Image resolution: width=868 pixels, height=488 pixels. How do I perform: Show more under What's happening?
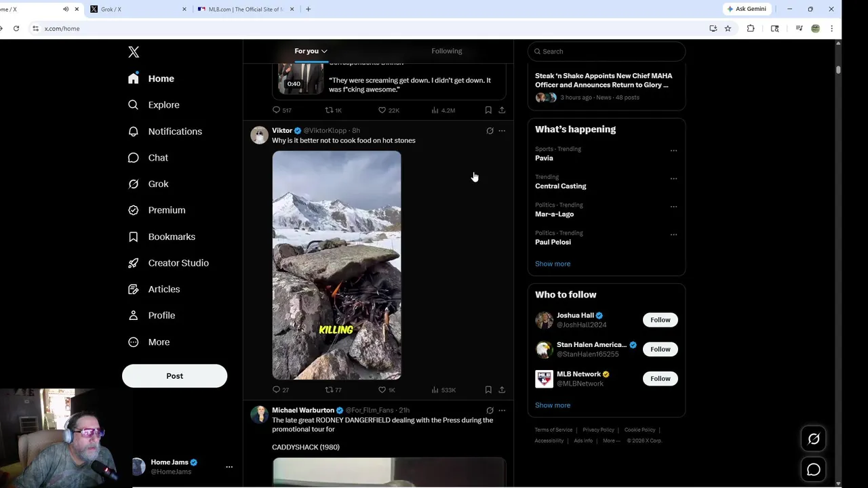(x=553, y=264)
